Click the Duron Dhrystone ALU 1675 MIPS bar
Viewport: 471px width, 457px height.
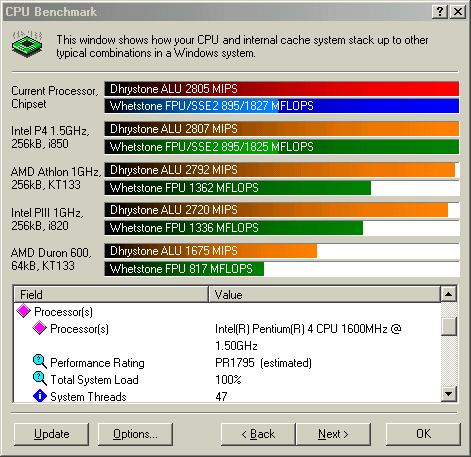click(x=211, y=251)
